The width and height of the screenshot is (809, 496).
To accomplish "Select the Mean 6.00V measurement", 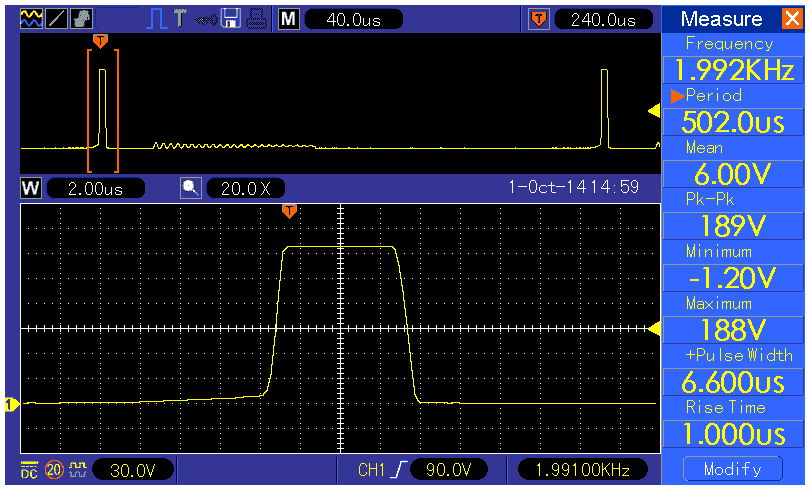I will tap(733, 163).
